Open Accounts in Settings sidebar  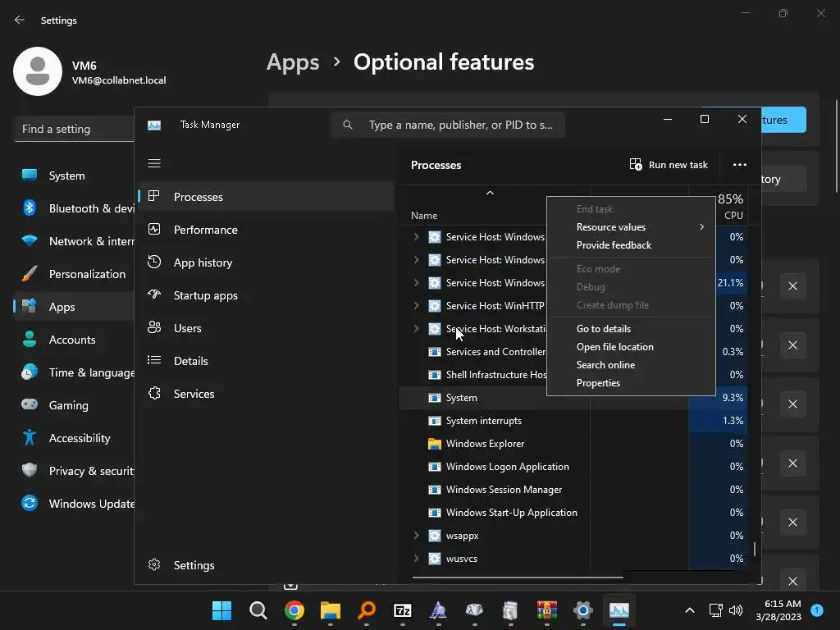74,340
